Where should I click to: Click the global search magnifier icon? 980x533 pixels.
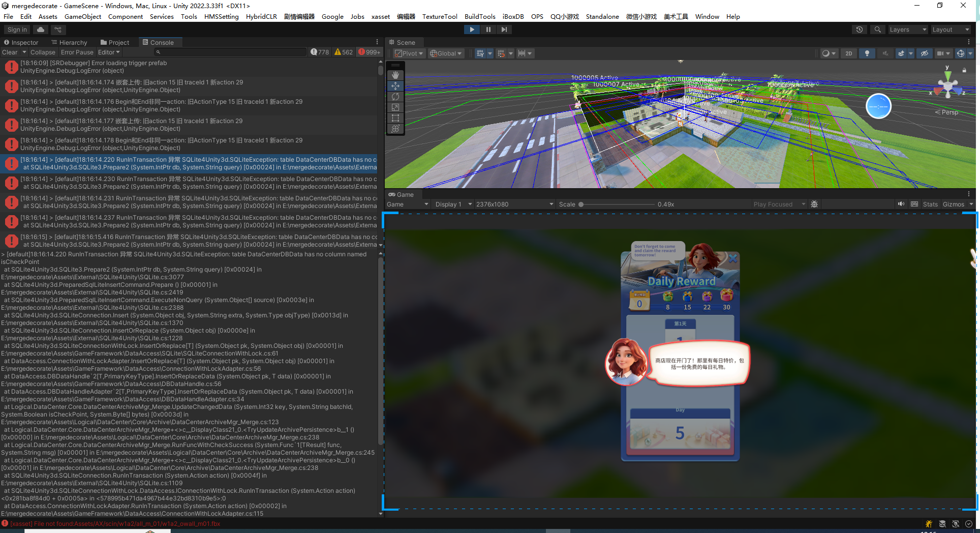[877, 29]
